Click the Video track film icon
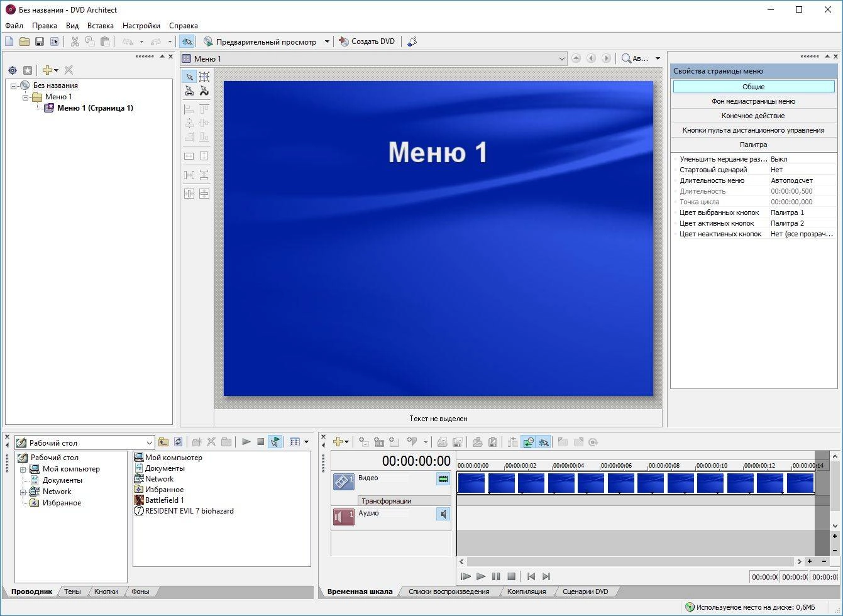 click(343, 481)
